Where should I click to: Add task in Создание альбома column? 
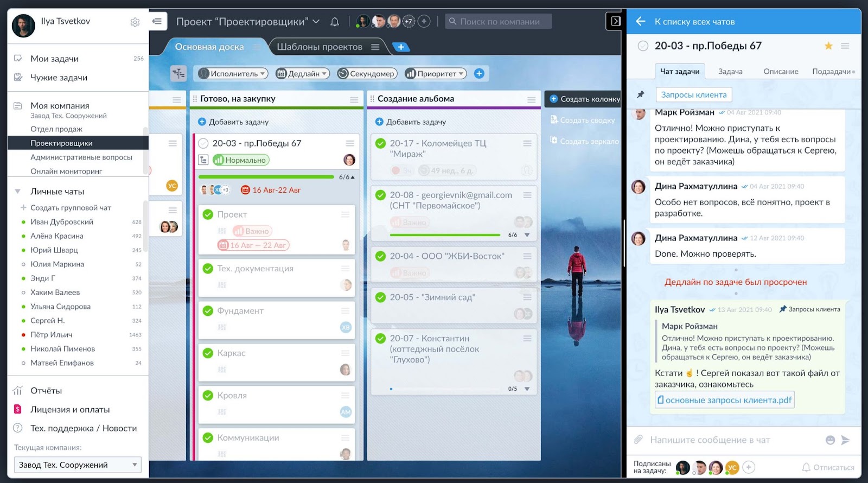411,122
